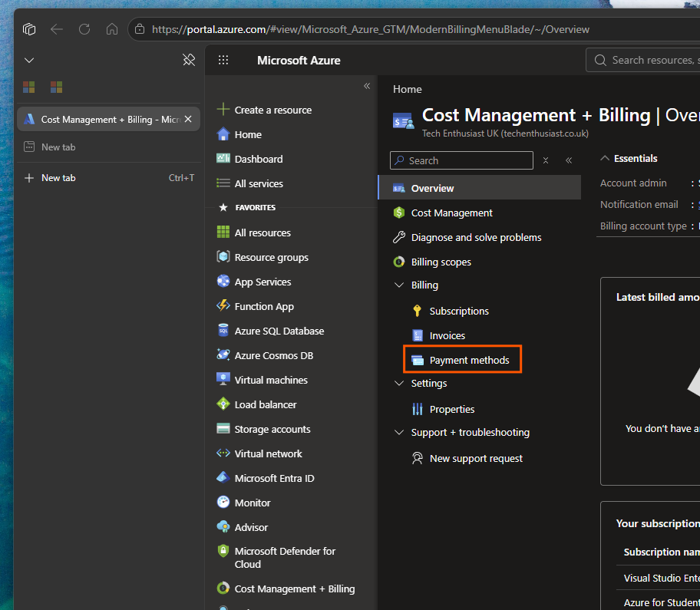Collapse the Essentials section
The height and width of the screenshot is (610, 700).
[605, 158]
